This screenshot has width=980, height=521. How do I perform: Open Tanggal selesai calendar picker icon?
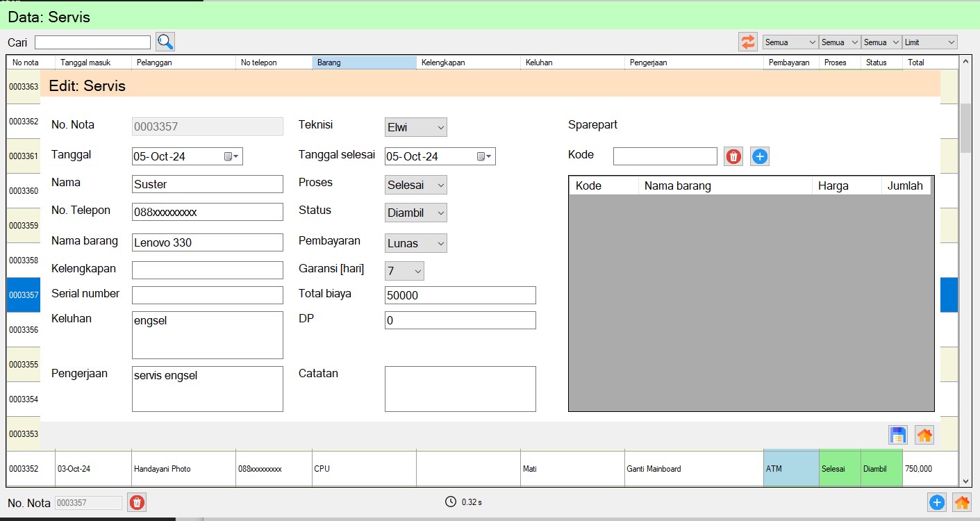[484, 156]
